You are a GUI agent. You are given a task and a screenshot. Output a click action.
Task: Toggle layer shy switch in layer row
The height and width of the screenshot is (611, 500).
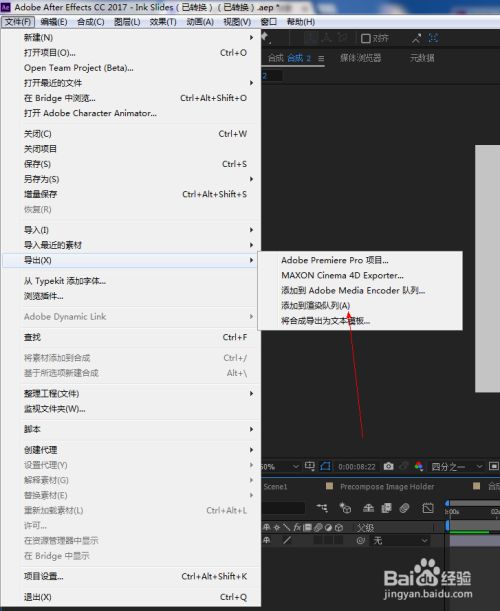[267, 540]
